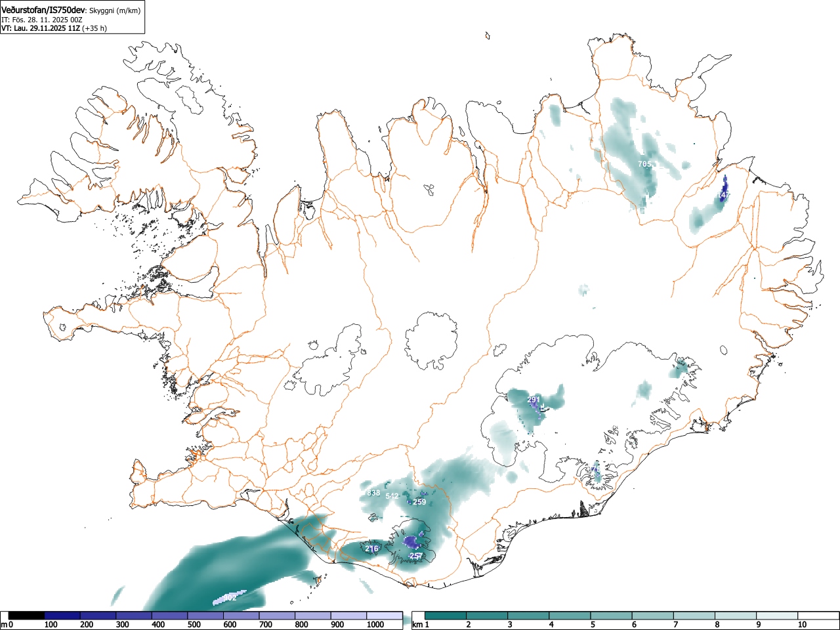This screenshot has width=840, height=630.
Task: Click the 6–7 km pale teal swatch
Action: pyautogui.click(x=652, y=616)
